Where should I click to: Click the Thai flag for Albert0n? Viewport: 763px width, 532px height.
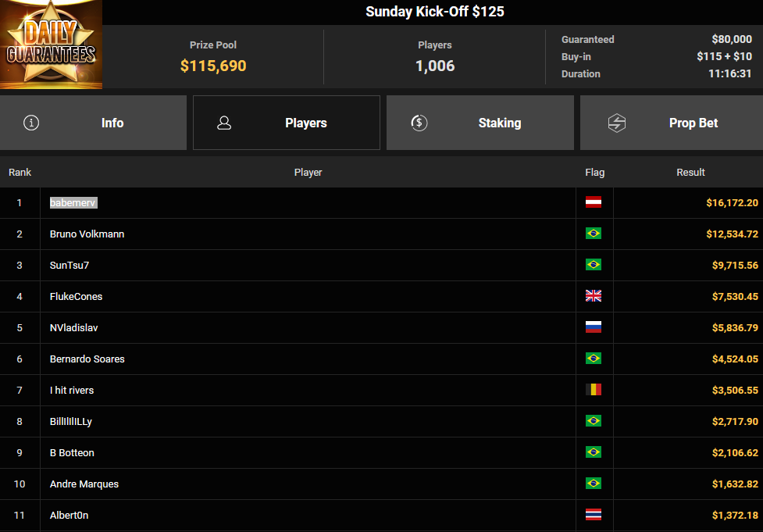pos(594,515)
